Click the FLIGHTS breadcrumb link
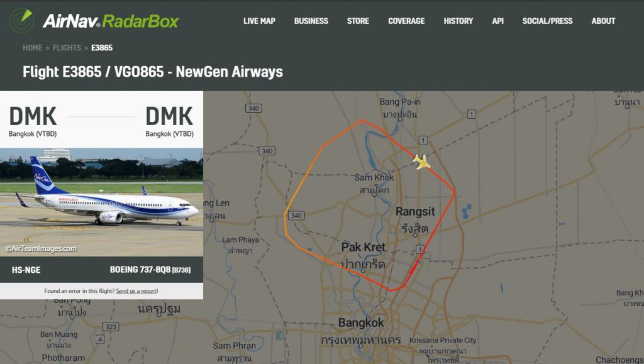The image size is (644, 364). [x=67, y=48]
